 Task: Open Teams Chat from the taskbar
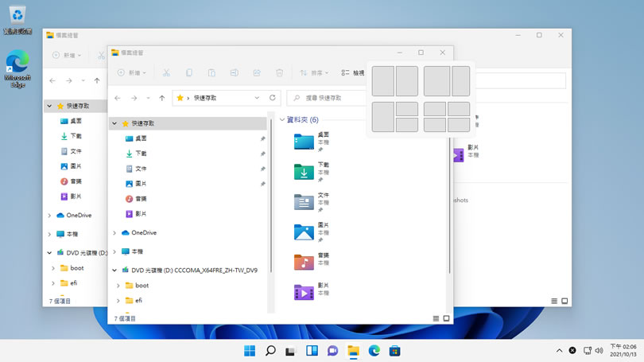(332, 351)
